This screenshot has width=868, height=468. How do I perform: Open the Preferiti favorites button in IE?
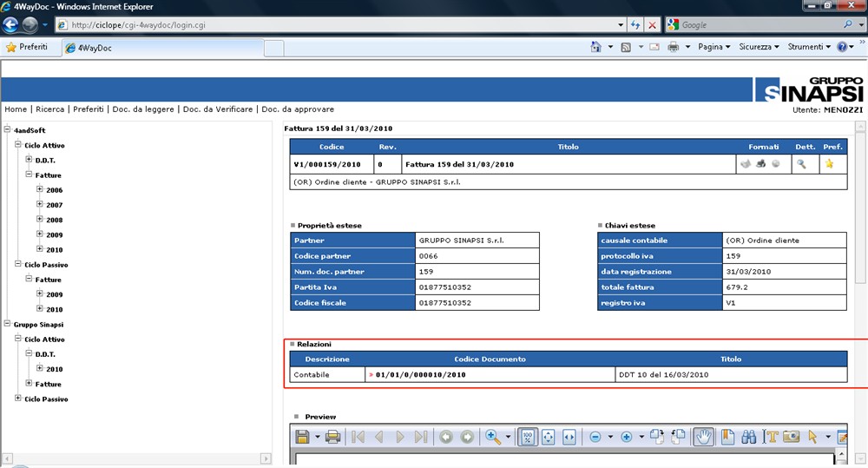27,47
